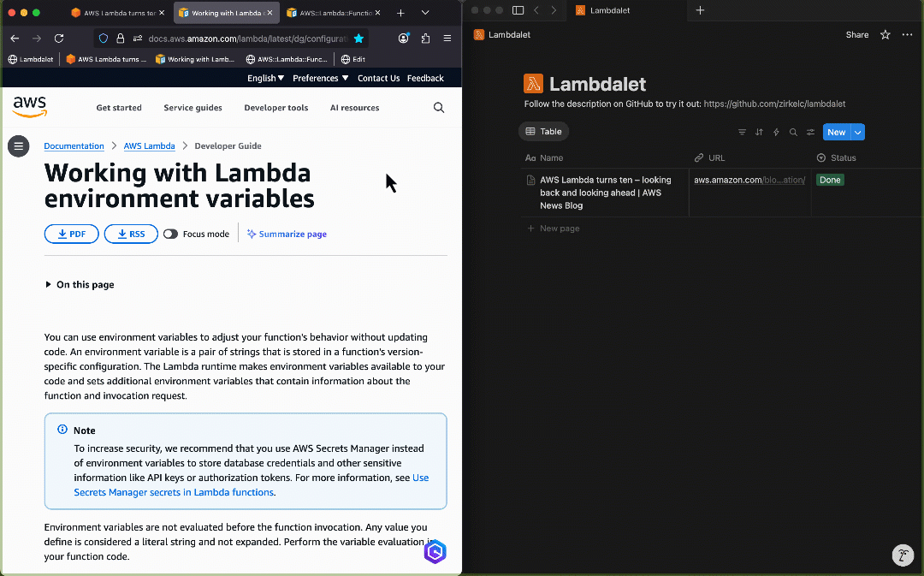924x576 pixels.
Task: Open Use Secrets Manager secrets link
Action: click(251, 484)
